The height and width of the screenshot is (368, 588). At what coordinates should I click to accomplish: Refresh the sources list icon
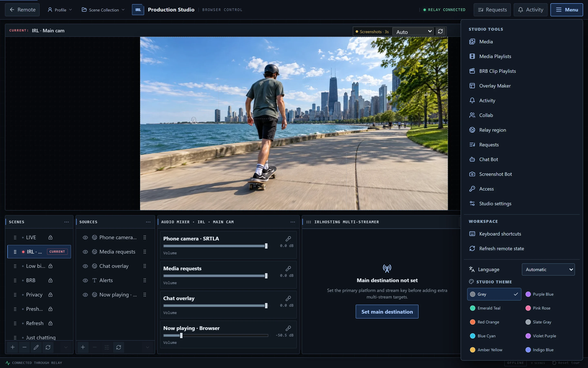pyautogui.click(x=119, y=347)
